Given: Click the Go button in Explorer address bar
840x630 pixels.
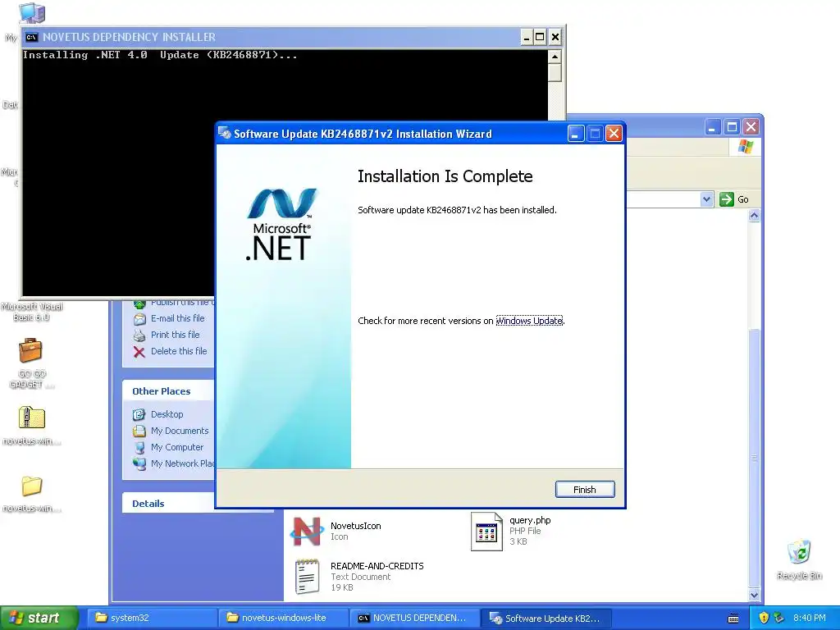Looking at the screenshot, I should click(x=734, y=199).
